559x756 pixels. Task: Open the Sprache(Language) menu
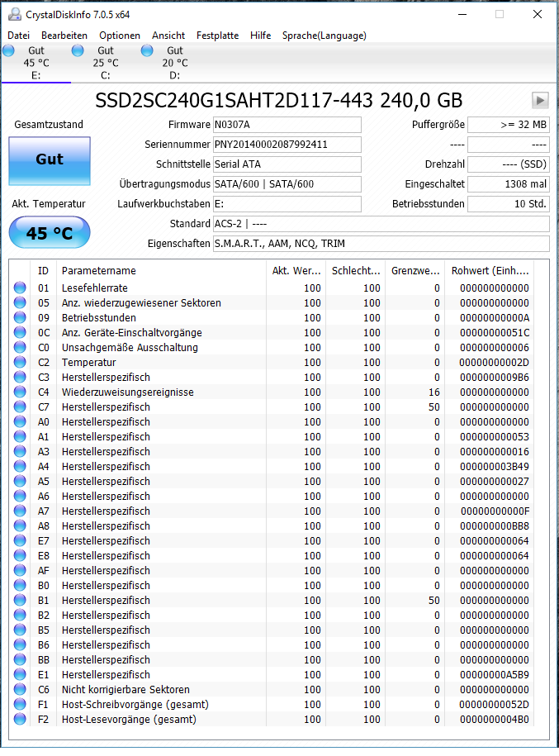click(x=324, y=36)
